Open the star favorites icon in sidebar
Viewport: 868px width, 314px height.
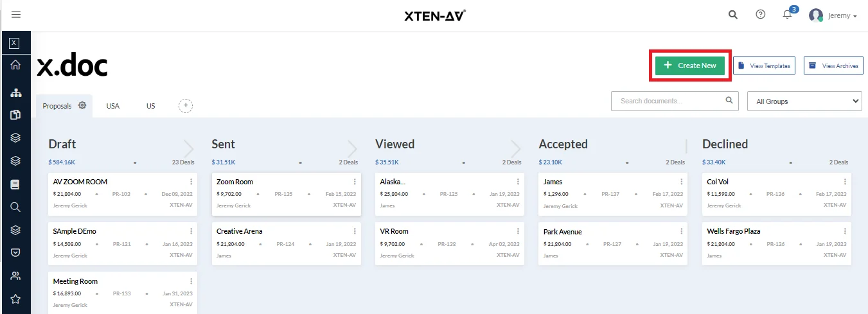[15, 299]
